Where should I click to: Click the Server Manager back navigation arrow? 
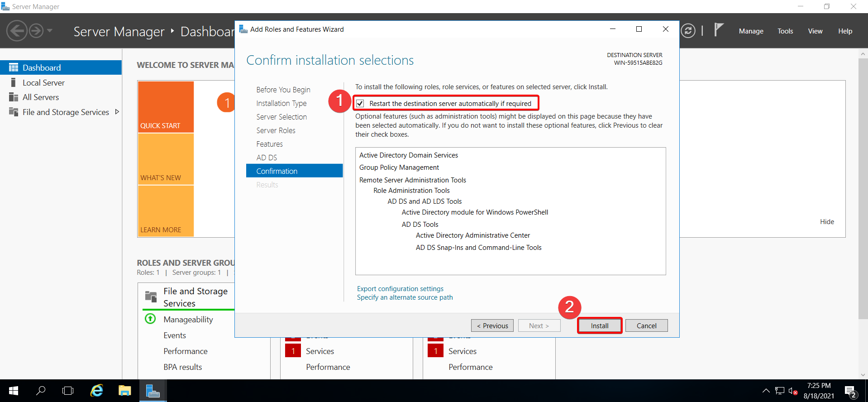click(x=17, y=31)
